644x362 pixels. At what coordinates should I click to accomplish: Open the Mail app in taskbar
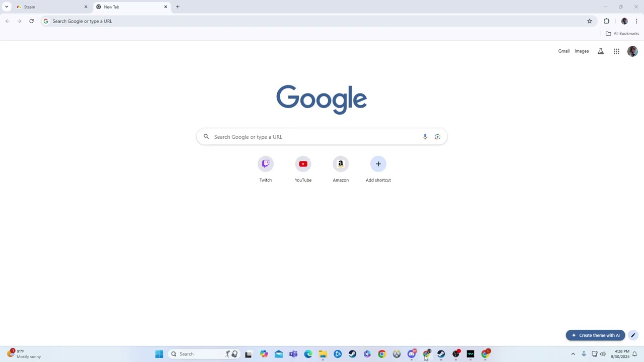[x=278, y=354]
